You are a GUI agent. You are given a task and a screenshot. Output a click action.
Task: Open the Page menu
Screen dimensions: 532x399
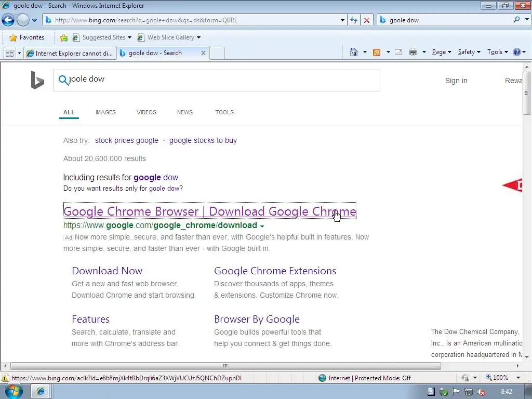[442, 52]
